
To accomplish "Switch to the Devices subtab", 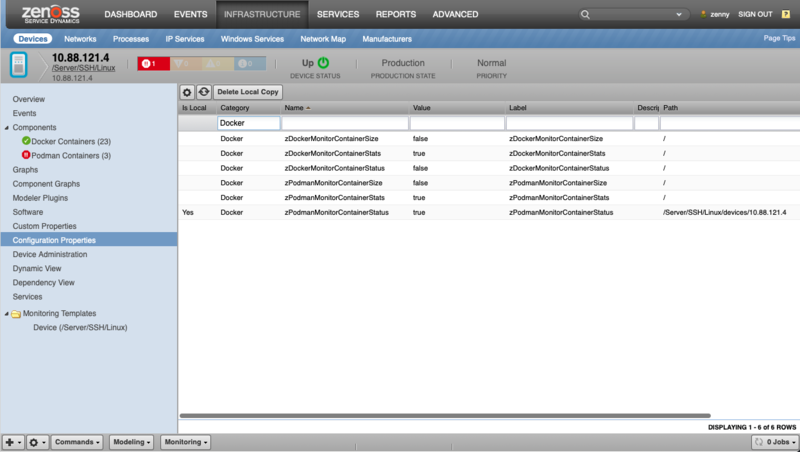I will [33, 39].
